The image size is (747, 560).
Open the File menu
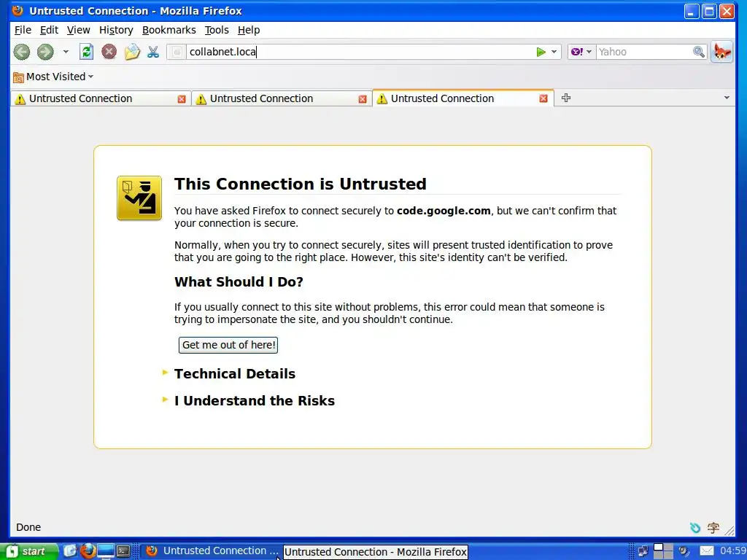(x=23, y=30)
